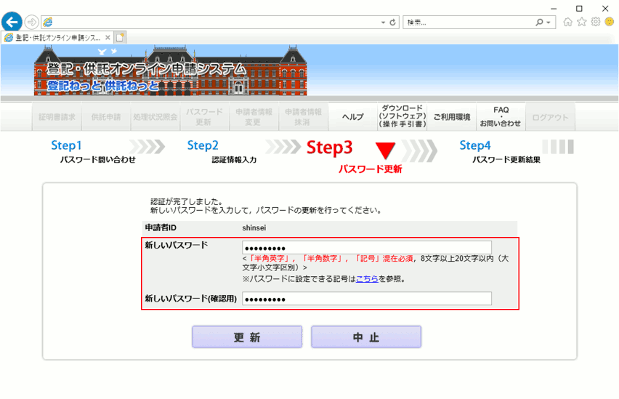This screenshot has height=399, width=619.
Task: Click the 申請者ID label
Action: pos(160,228)
